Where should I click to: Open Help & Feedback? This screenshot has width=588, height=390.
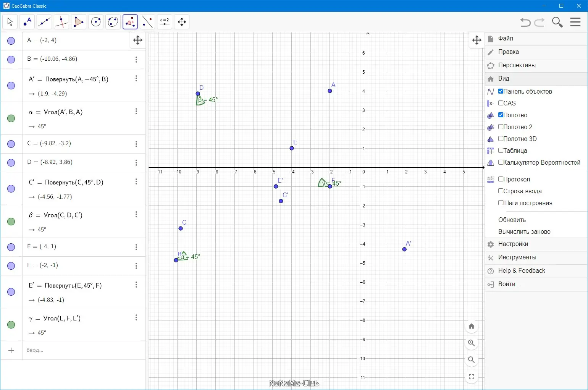tap(536, 271)
